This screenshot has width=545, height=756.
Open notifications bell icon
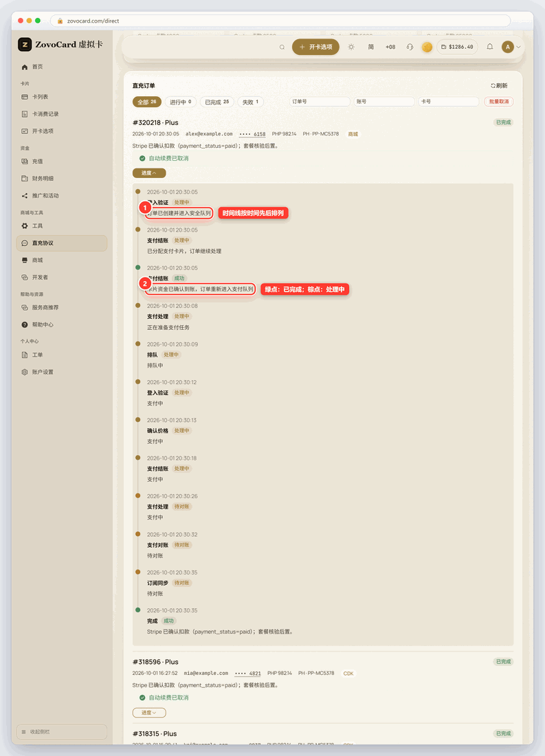pyautogui.click(x=489, y=47)
